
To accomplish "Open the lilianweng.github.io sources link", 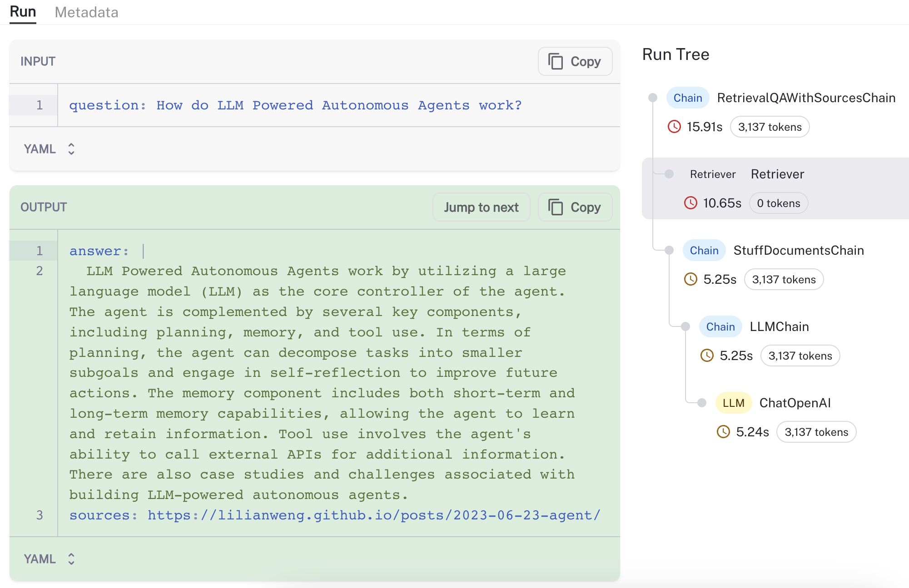I will pyautogui.click(x=374, y=515).
